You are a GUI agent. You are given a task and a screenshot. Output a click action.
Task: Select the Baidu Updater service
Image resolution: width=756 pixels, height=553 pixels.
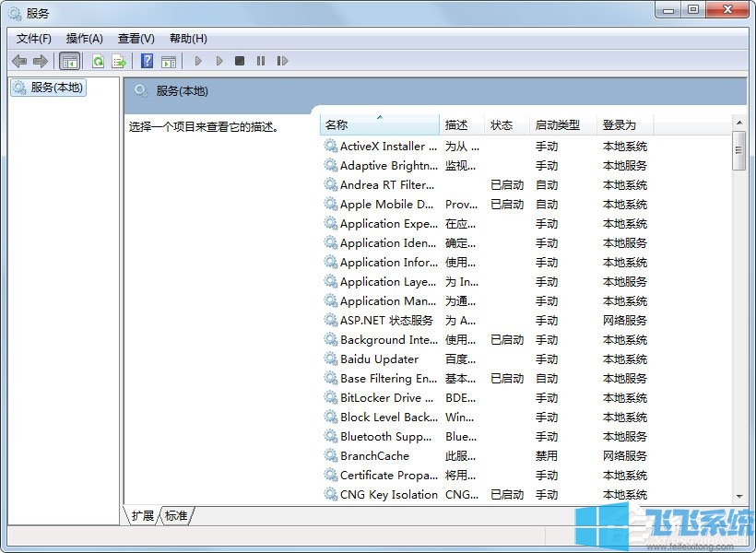pyautogui.click(x=378, y=359)
